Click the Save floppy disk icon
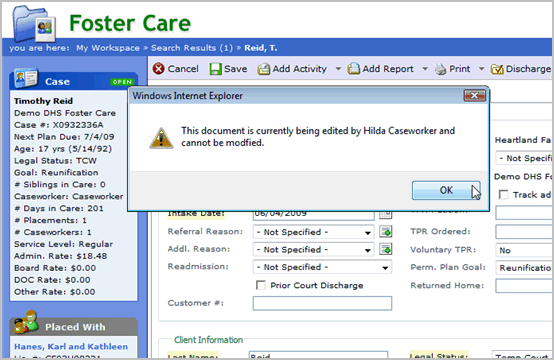554x360 pixels. tap(215, 69)
